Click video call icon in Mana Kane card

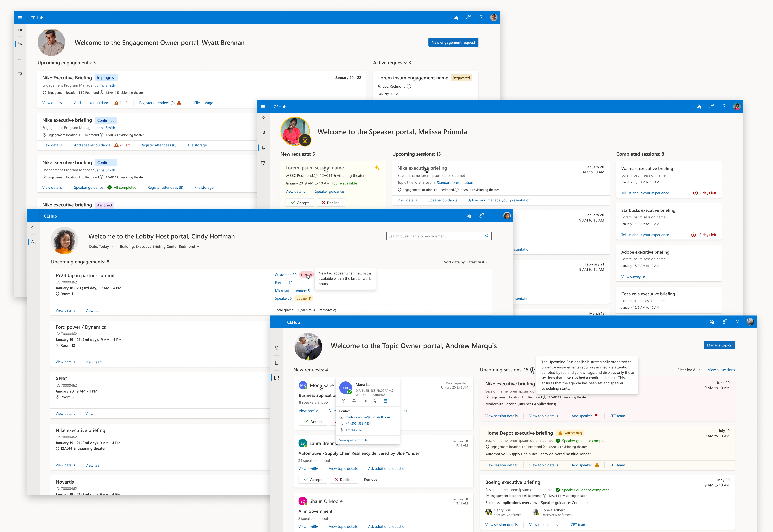coord(365,401)
